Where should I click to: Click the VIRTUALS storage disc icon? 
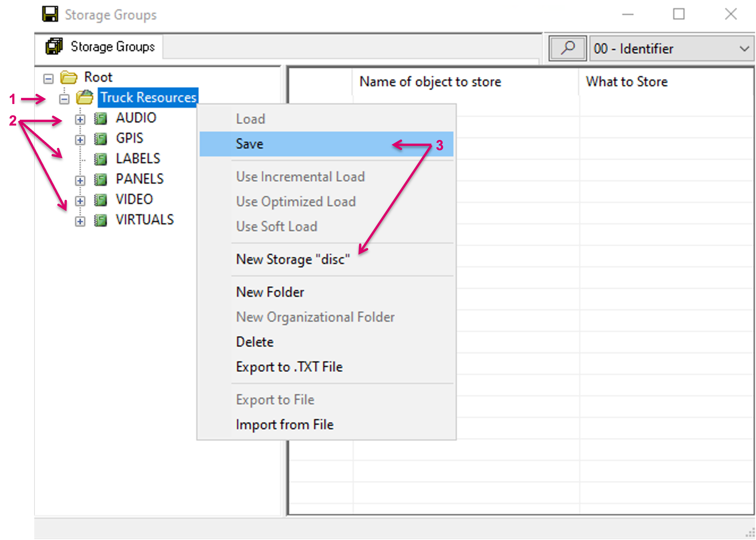click(x=100, y=220)
